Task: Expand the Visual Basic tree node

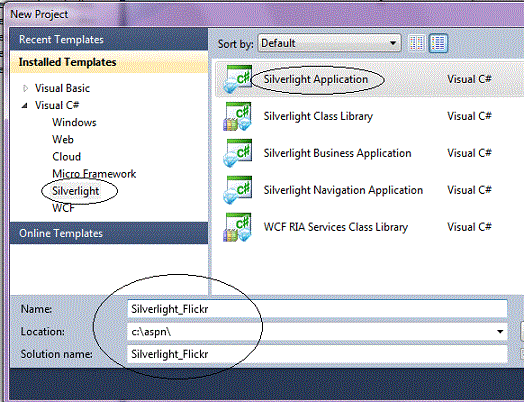Action: (25, 88)
